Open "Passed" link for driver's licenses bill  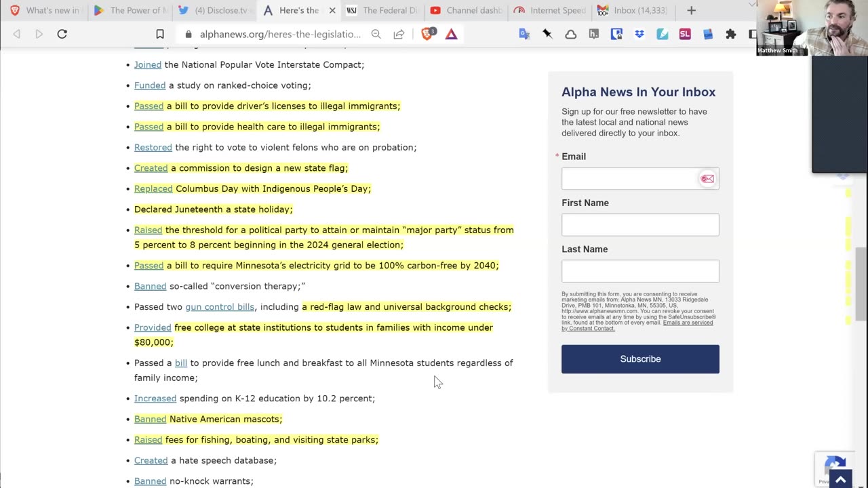(149, 106)
